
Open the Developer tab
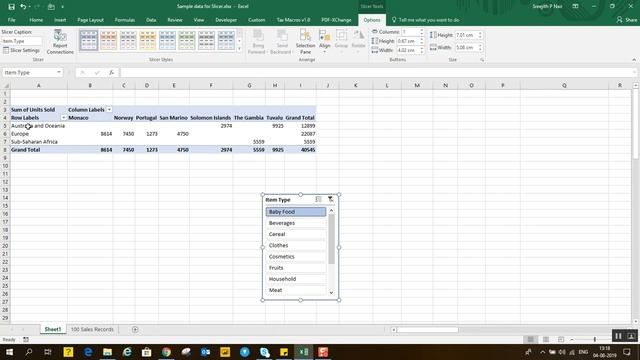[226, 20]
